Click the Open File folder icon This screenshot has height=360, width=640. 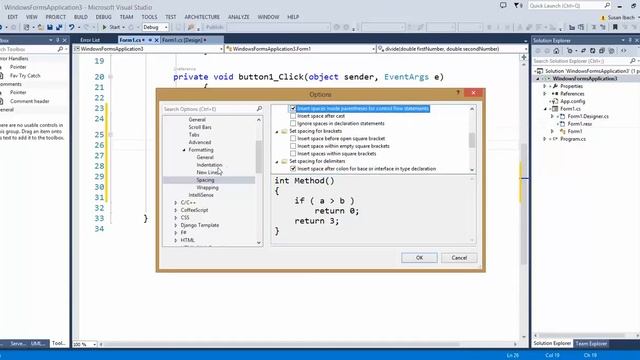coord(40,27)
